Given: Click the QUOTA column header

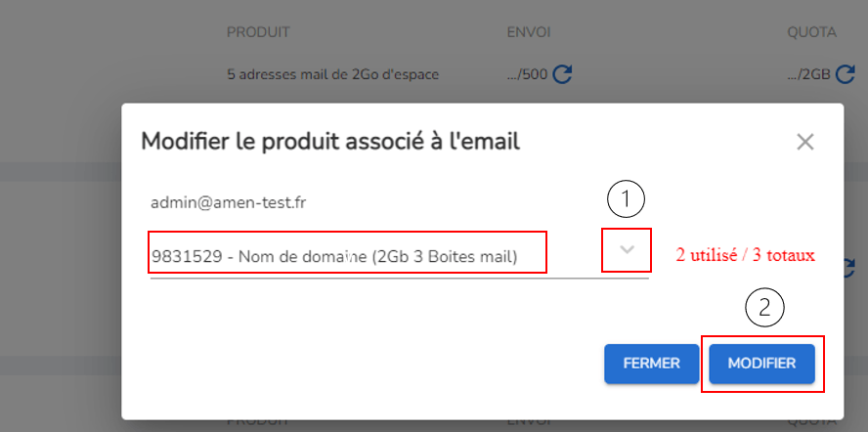Looking at the screenshot, I should pos(812,32).
